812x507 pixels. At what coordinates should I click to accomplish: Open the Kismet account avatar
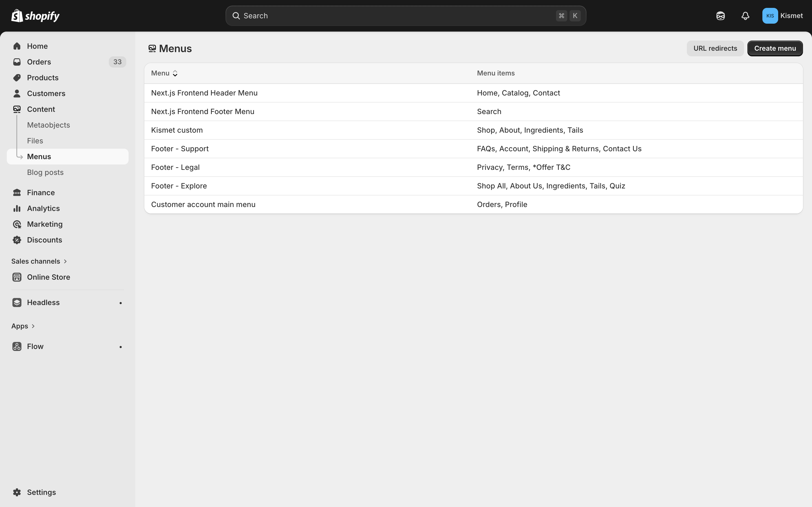(x=770, y=15)
